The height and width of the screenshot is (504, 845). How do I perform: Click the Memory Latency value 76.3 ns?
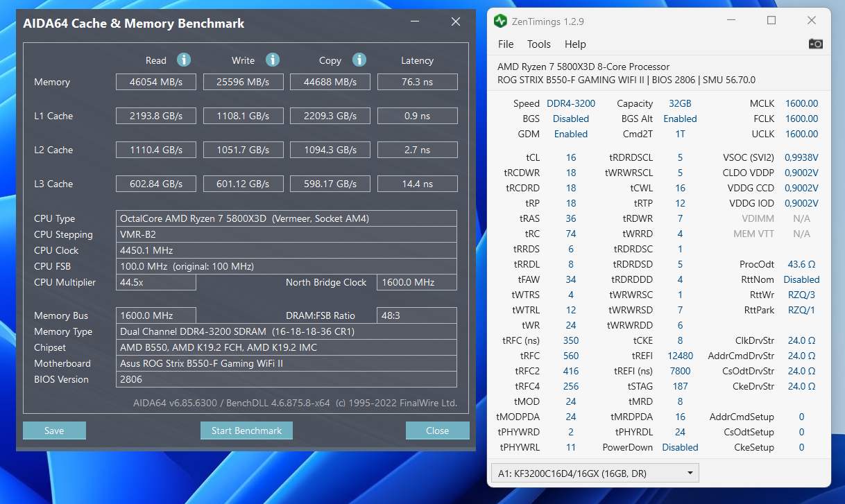coord(417,82)
